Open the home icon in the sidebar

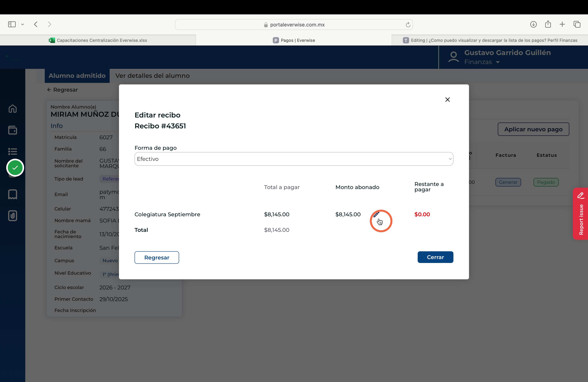13,109
